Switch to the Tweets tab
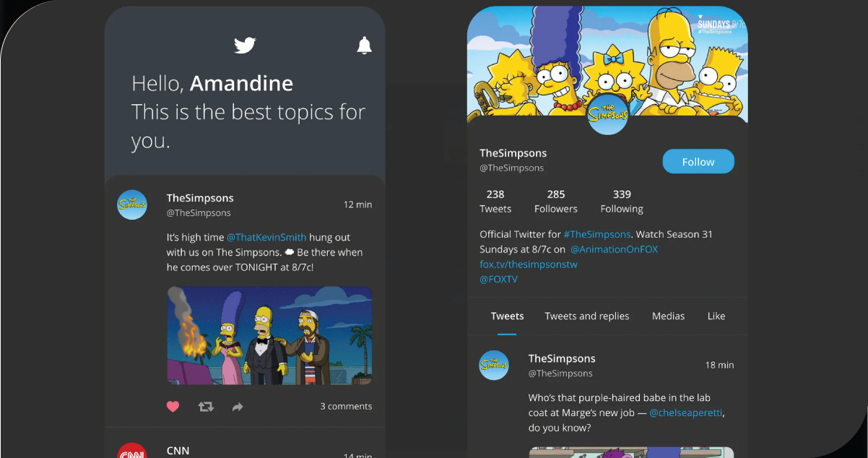Screen dimensions: 868x458 507,316
